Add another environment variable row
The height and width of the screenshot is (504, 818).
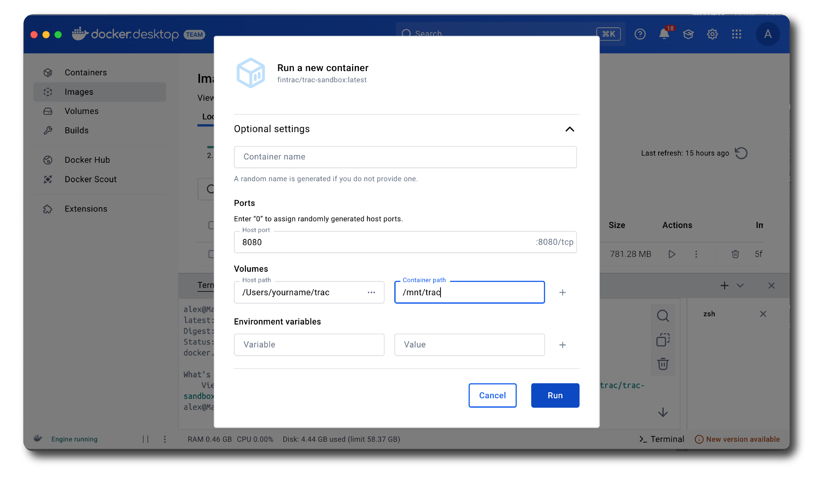click(562, 345)
